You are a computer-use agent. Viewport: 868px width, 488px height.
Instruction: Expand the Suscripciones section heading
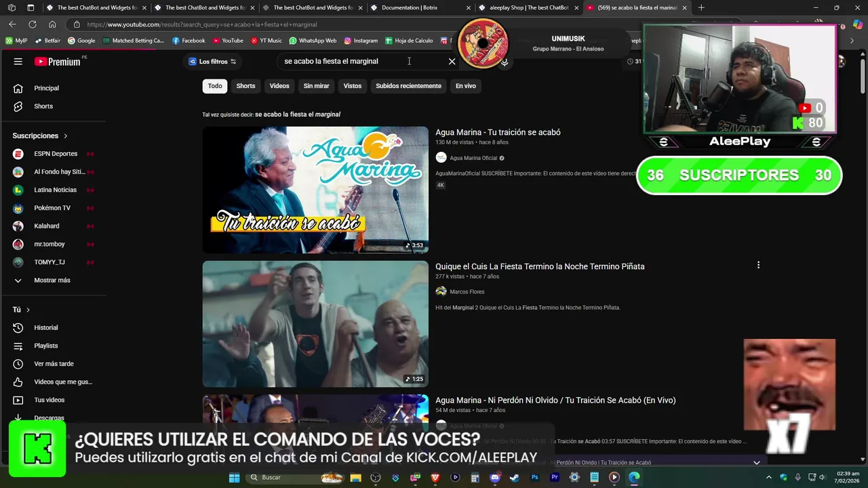[x=40, y=136]
